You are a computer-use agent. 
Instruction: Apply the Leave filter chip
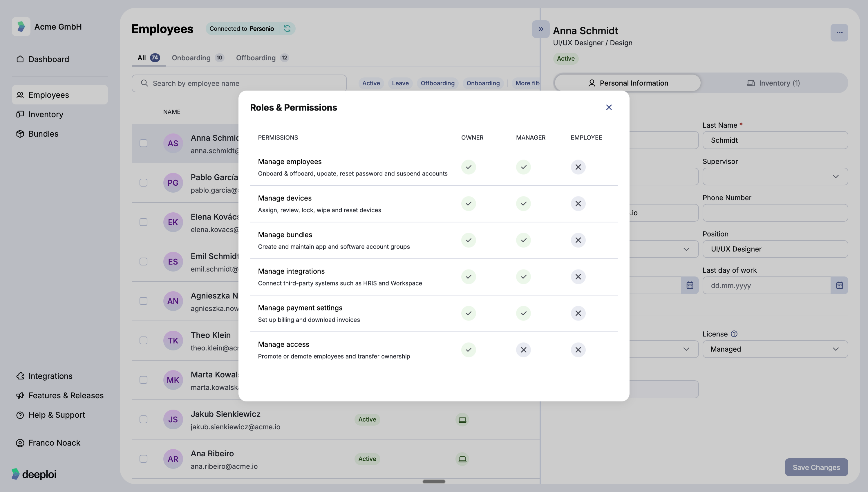[400, 83]
